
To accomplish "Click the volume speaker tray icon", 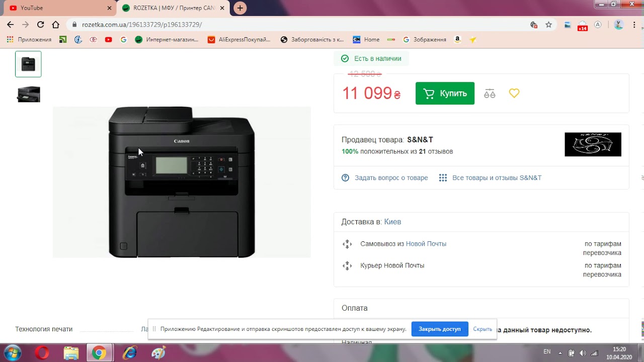I will click(x=583, y=353).
